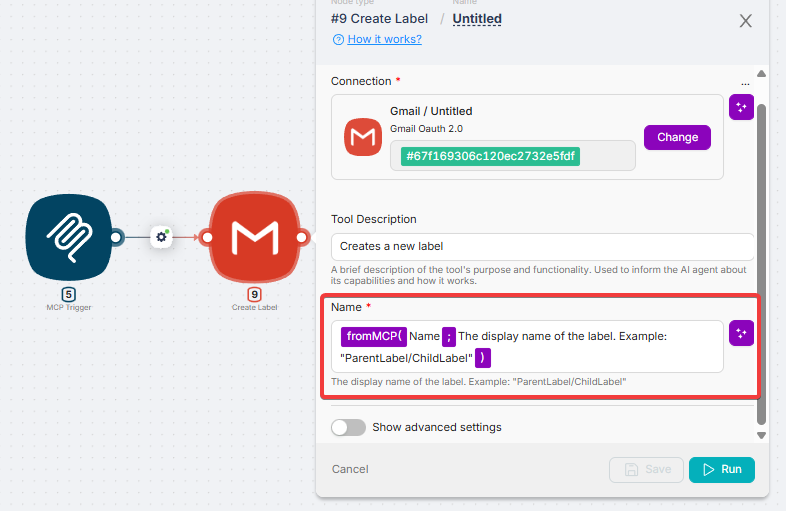The image size is (786, 511).
Task: Click Cancel to discard changes
Action: click(x=350, y=469)
